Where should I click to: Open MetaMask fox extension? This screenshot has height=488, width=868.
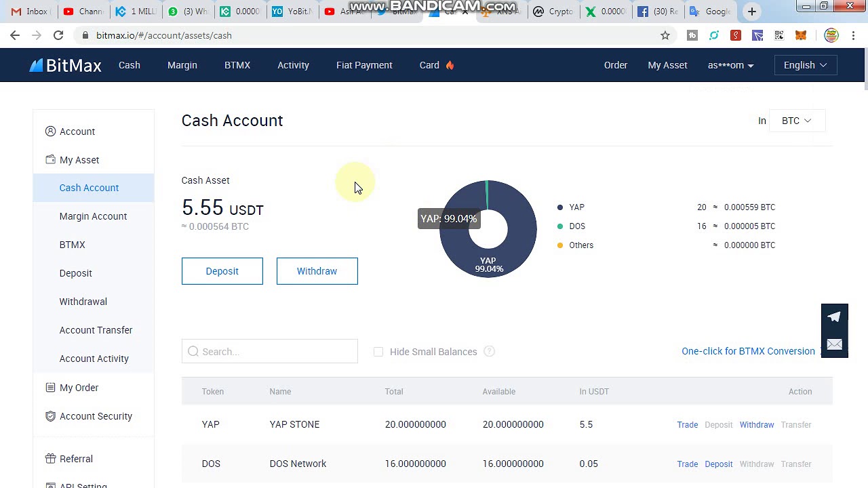801,35
